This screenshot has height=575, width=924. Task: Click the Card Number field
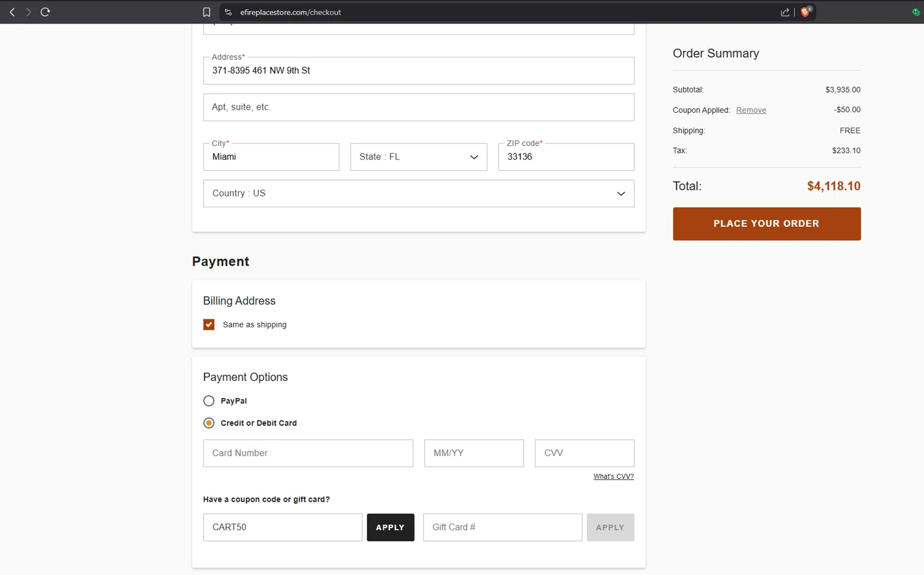coord(308,453)
